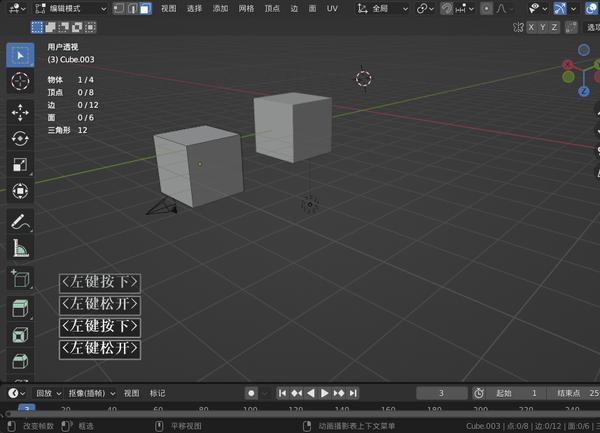
Task: Choose the set-new-selection box mode icon
Action: (37, 27)
